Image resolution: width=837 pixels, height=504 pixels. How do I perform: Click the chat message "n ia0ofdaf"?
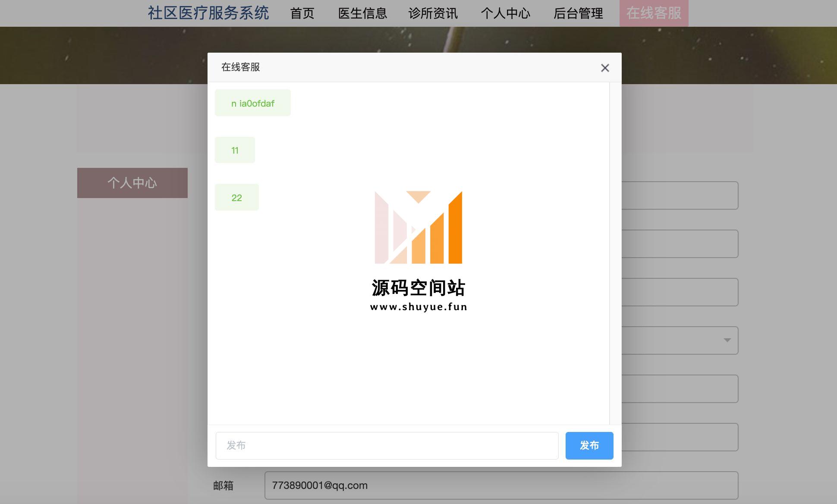pos(253,103)
